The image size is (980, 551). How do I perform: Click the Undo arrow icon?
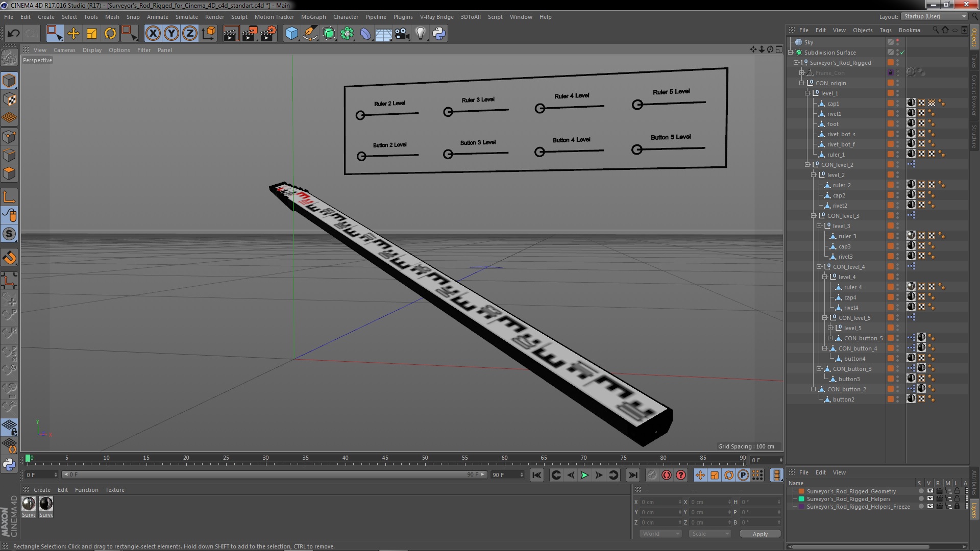point(13,34)
